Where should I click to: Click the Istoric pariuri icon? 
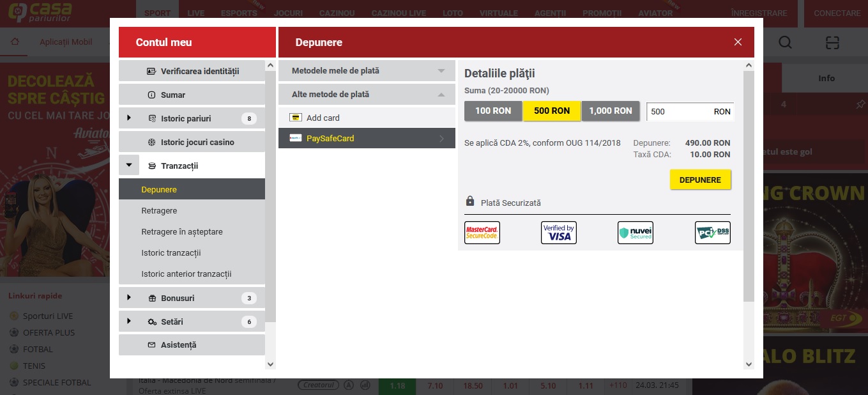pos(151,118)
